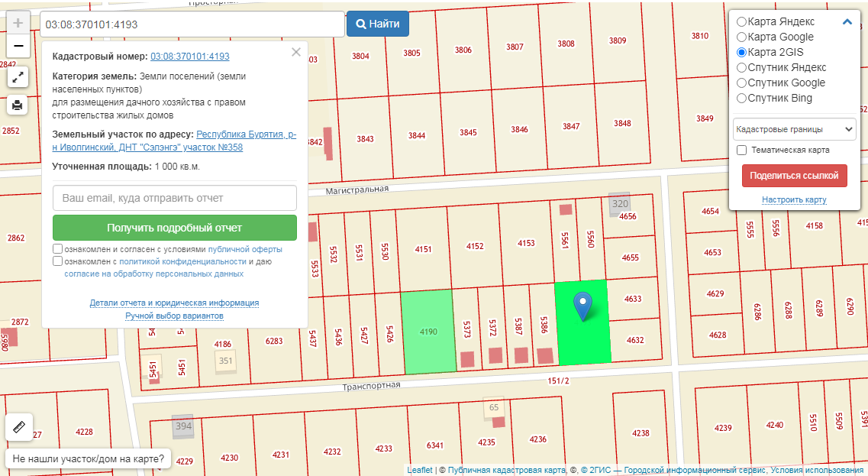Viewport: 868px width, 476px height.
Task: Click the blue map pin marker
Action: tap(583, 306)
